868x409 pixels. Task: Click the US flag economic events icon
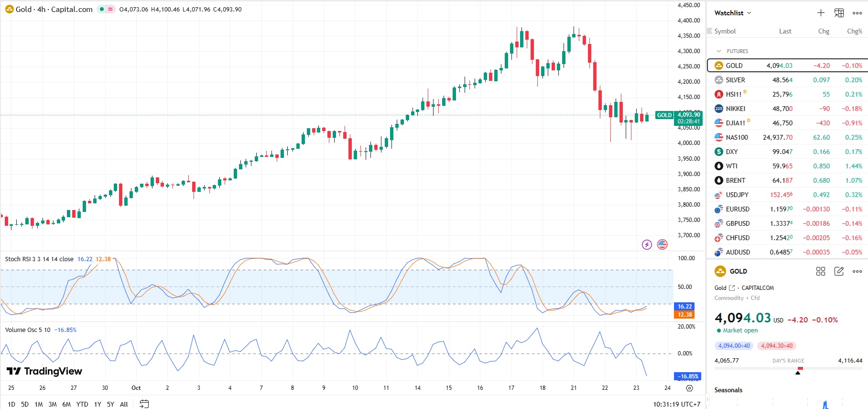(x=662, y=245)
